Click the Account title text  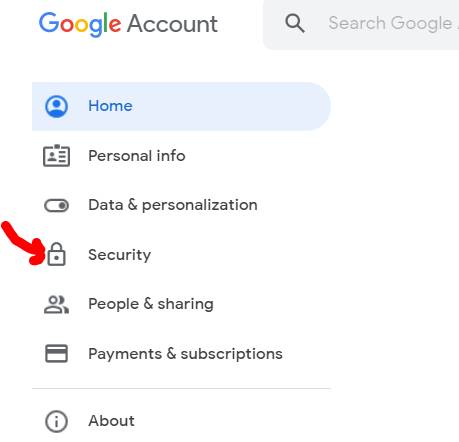pos(172,24)
